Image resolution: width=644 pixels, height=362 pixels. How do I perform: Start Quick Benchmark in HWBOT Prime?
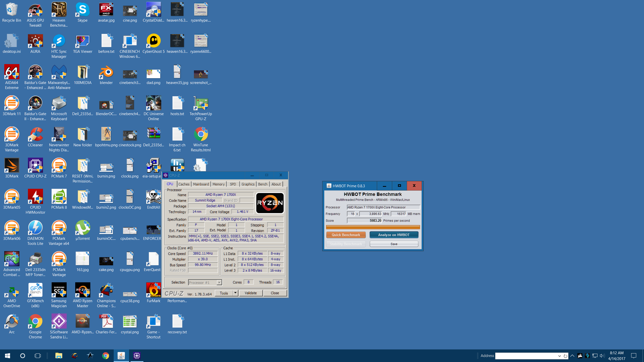pos(346,235)
